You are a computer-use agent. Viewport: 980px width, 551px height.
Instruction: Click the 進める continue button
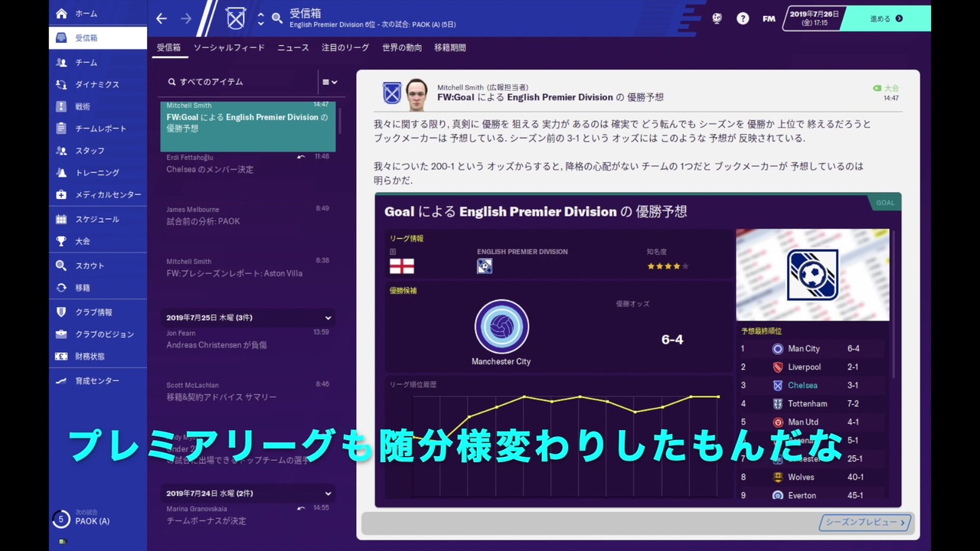(x=887, y=18)
